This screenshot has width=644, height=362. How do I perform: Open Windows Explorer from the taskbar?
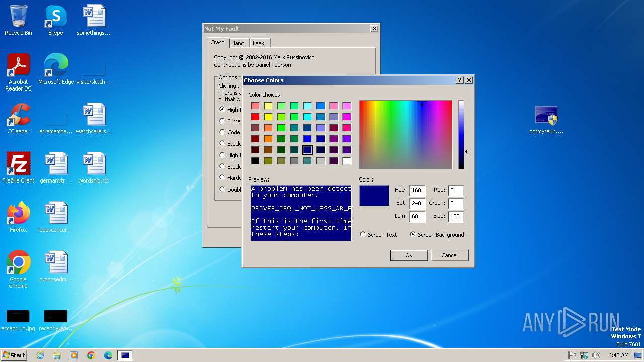pos(57,355)
